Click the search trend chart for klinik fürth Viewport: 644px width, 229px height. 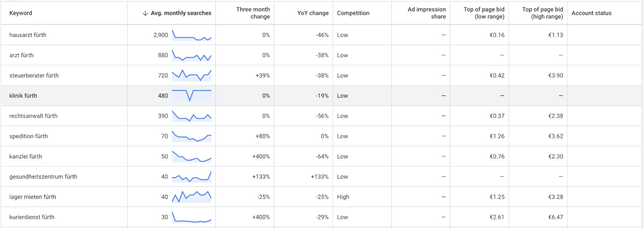(x=192, y=95)
